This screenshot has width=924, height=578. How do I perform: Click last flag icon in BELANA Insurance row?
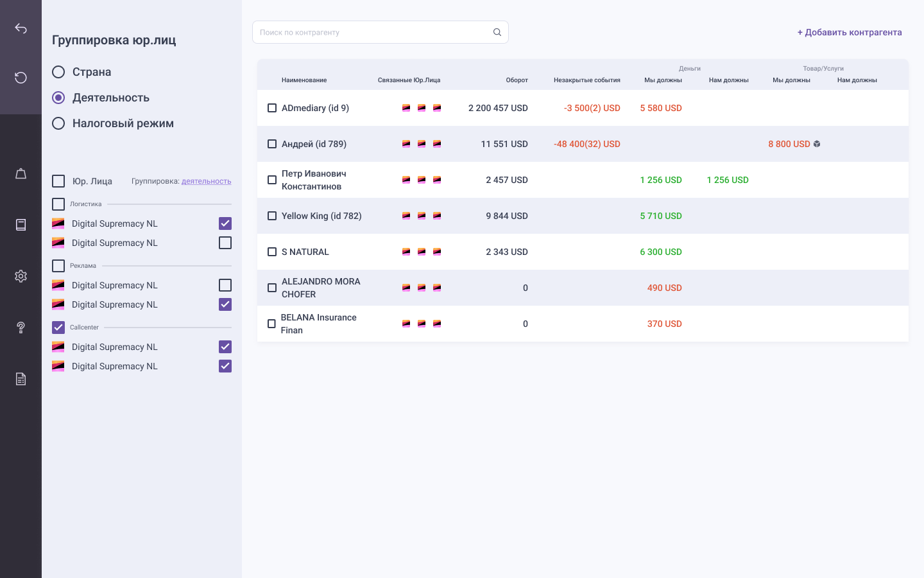(437, 324)
